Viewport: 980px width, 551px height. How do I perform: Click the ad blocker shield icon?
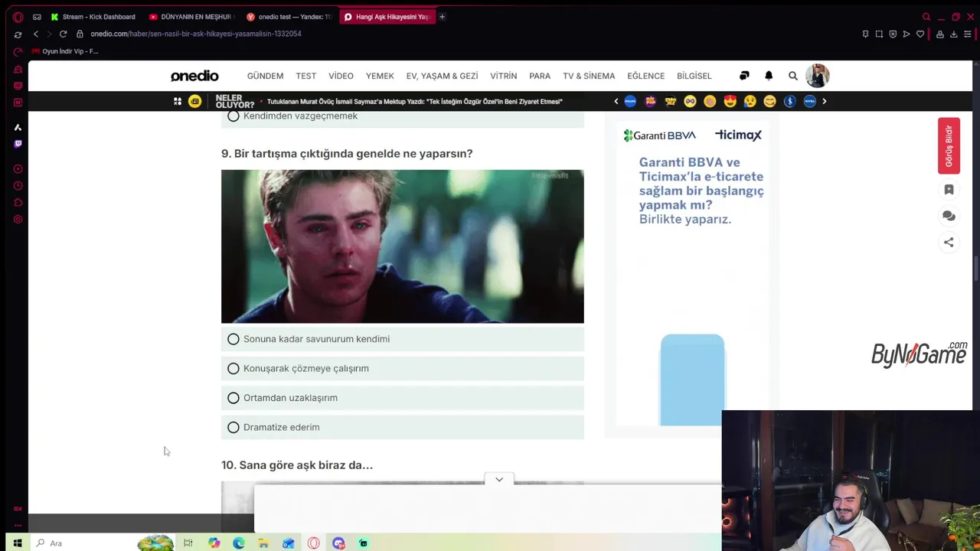[x=893, y=34]
